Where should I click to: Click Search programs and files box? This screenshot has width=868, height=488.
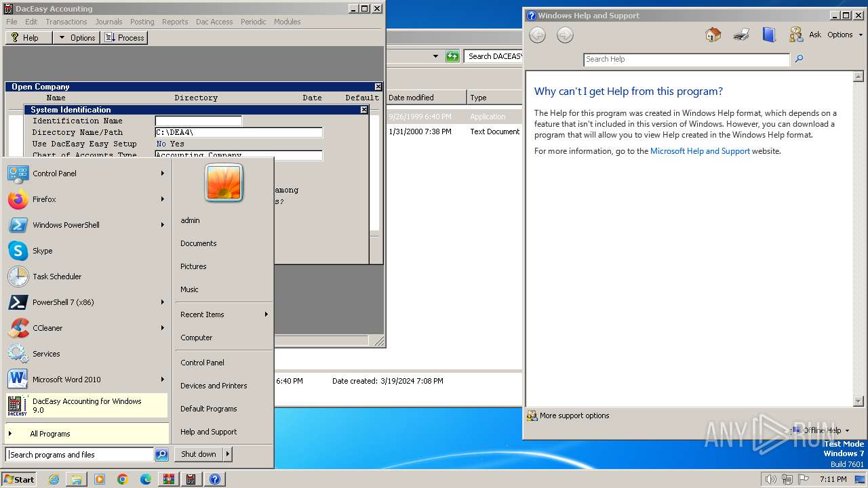pos(80,455)
